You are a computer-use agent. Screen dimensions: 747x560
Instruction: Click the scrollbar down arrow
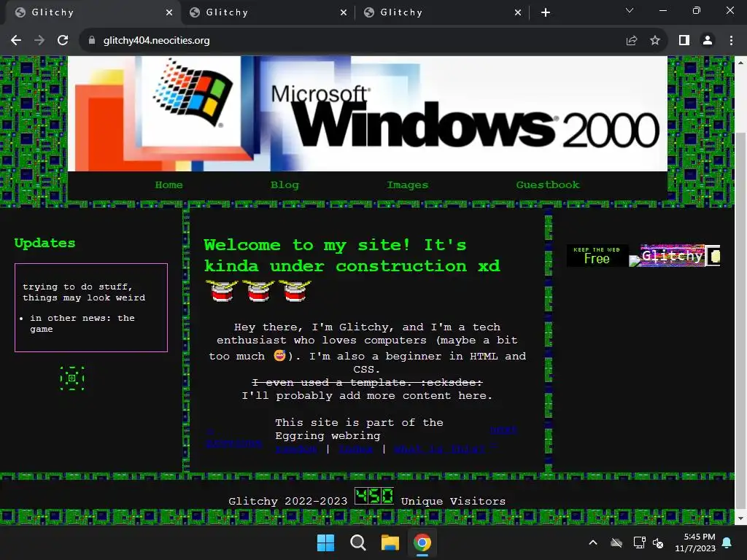[x=741, y=518]
